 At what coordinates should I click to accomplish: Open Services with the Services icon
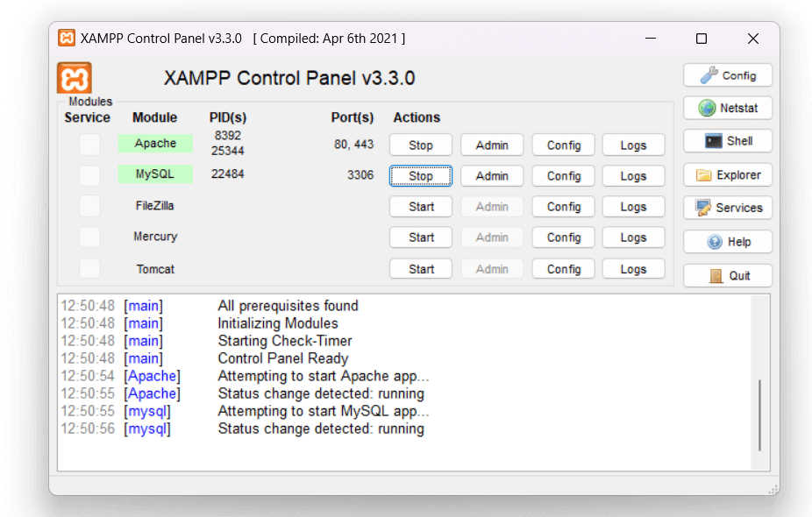727,208
